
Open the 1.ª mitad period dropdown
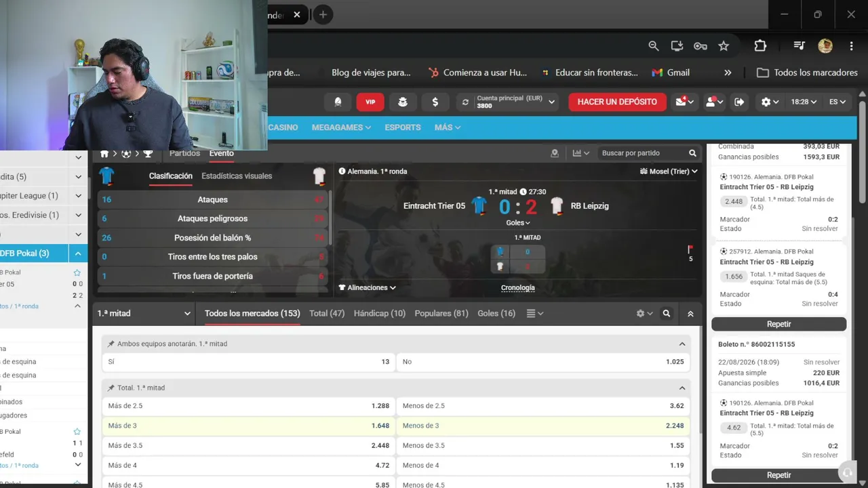click(144, 314)
